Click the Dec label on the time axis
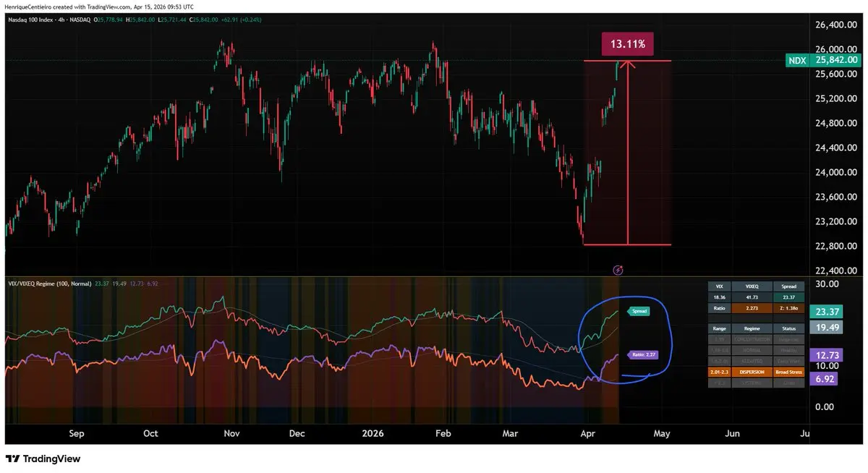Screen dimensions: 868x473 pyautogui.click(x=297, y=434)
